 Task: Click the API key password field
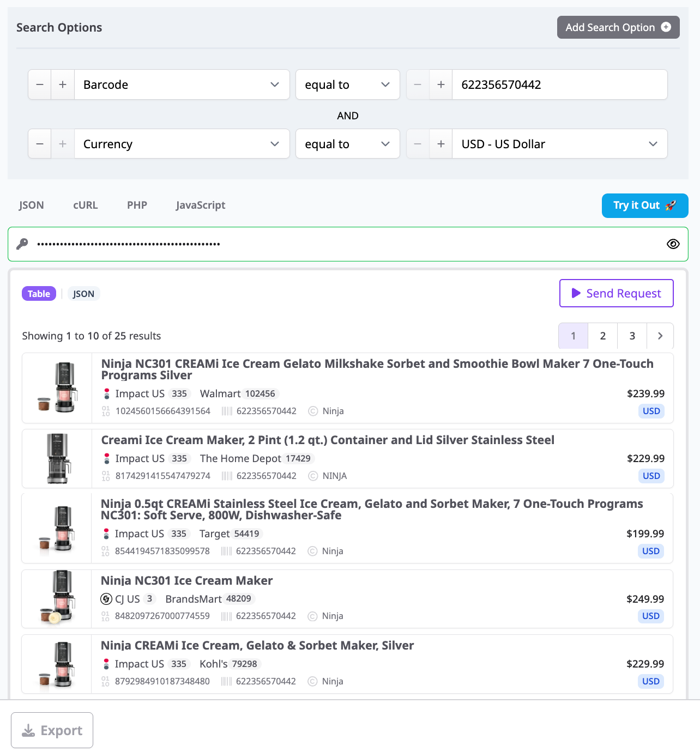348,244
